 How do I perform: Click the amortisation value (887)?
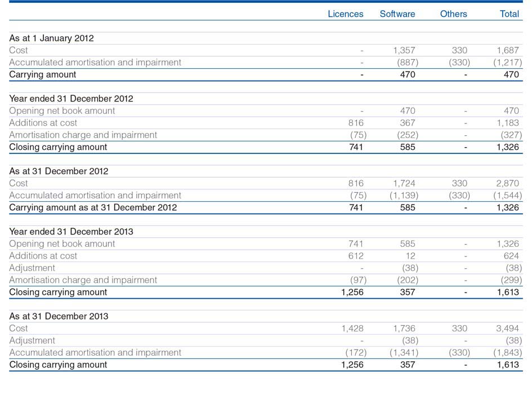408,63
